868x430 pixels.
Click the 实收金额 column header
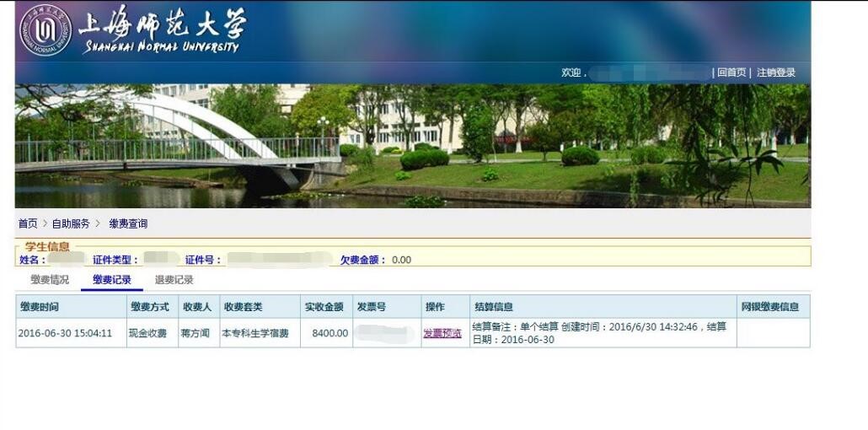pos(324,307)
